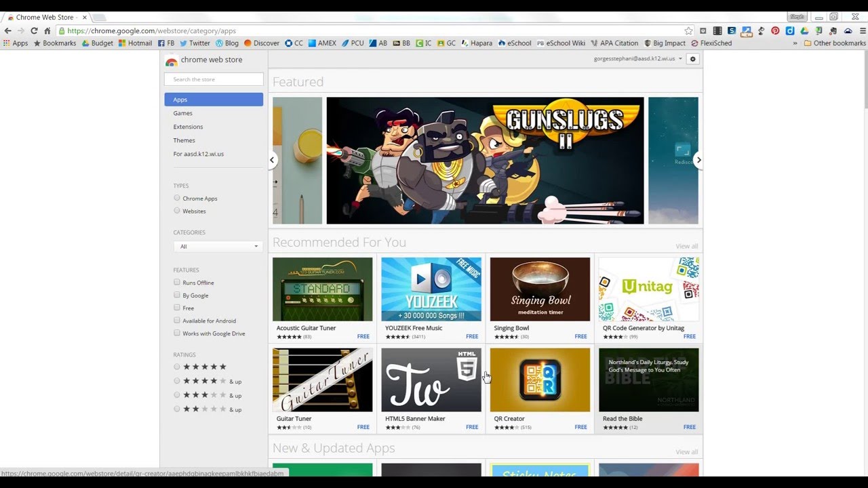Open the AMEX bookmark
This screenshot has width=868, height=488.
[x=322, y=43]
